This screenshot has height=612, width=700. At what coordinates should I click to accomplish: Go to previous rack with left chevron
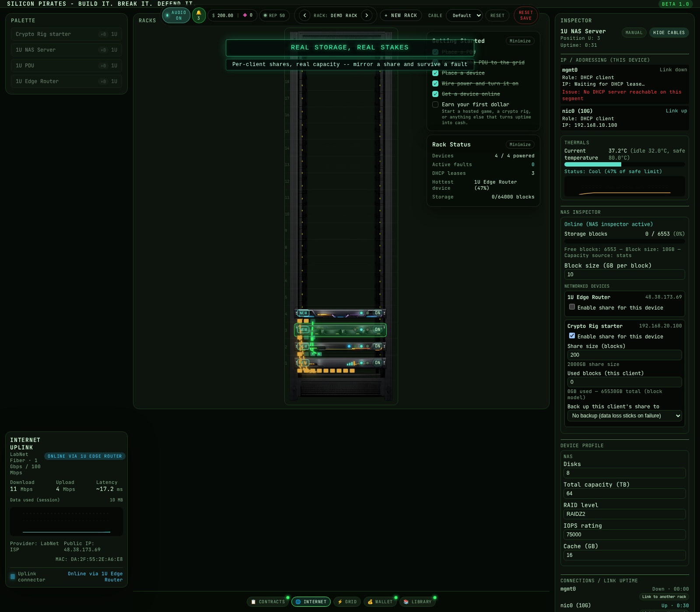click(x=304, y=15)
